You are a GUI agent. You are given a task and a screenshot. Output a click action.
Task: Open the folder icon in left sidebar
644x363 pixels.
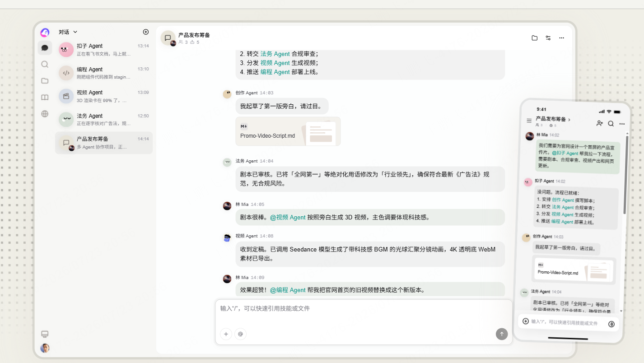tap(45, 81)
